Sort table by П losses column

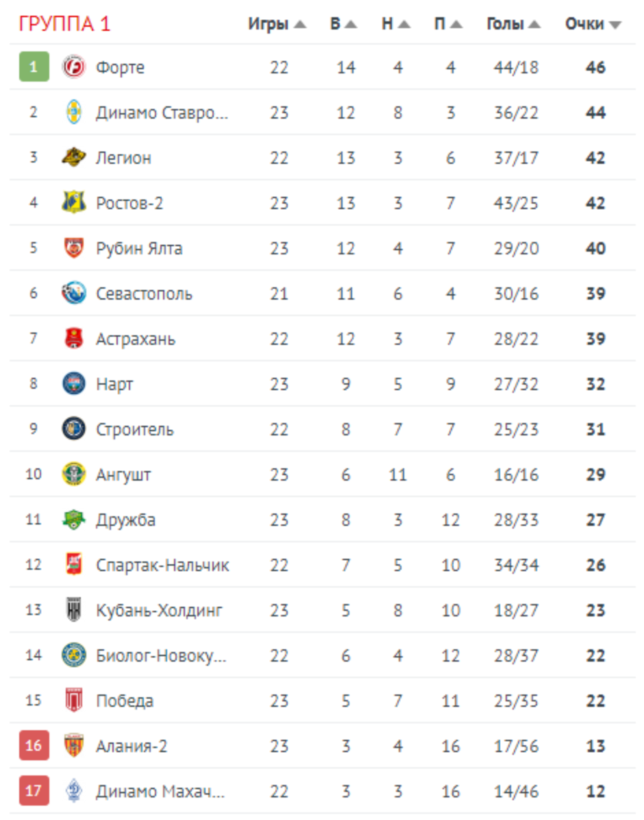click(x=448, y=24)
